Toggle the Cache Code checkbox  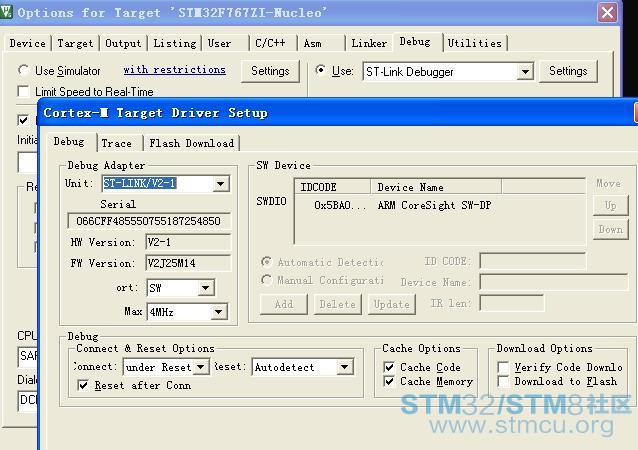click(389, 367)
